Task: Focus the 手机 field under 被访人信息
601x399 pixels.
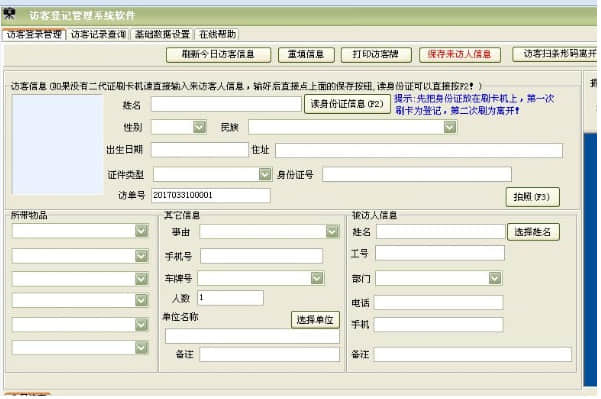Action: 438,325
